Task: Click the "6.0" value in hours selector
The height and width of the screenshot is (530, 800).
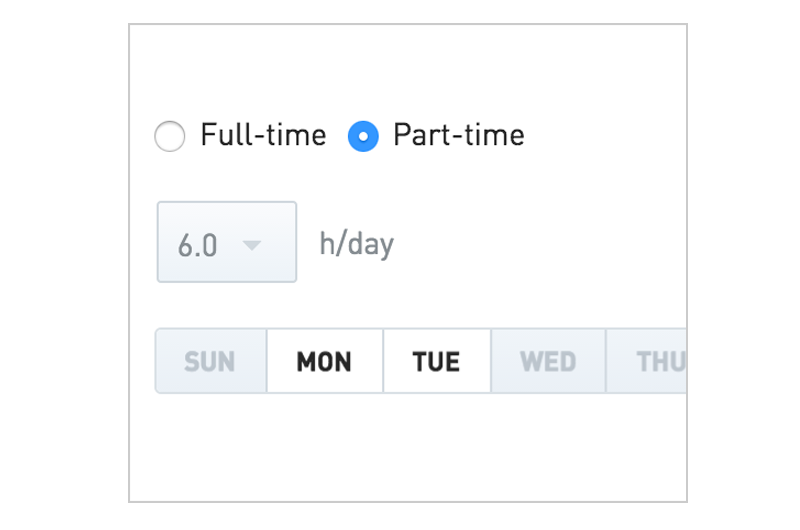Action: 198,245
